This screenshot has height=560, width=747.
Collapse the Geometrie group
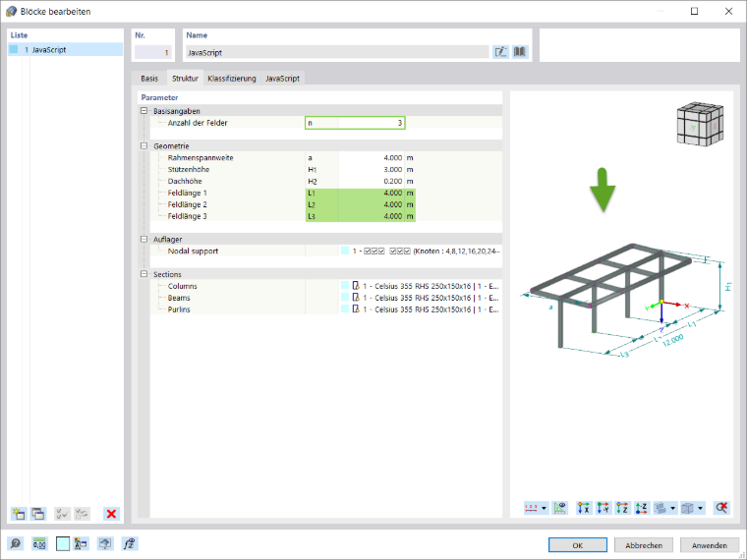coord(144,146)
